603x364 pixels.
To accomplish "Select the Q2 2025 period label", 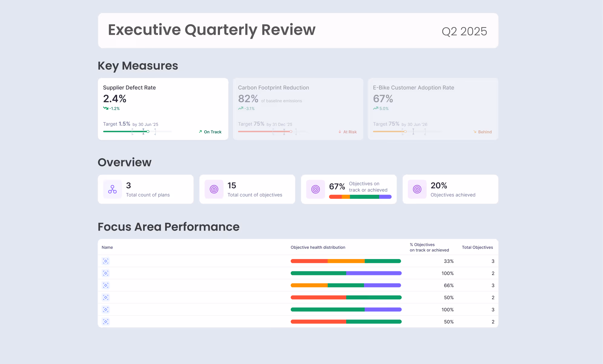I will 464,31.
